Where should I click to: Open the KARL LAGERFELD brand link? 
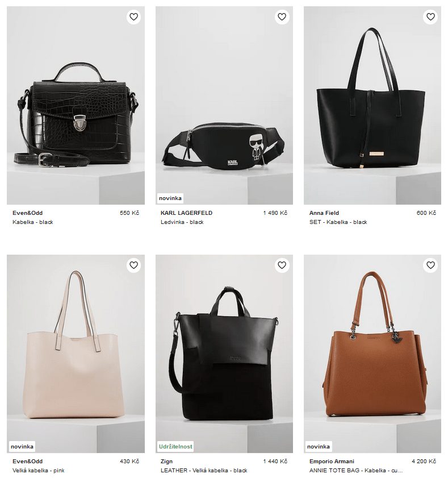pyautogui.click(x=186, y=213)
